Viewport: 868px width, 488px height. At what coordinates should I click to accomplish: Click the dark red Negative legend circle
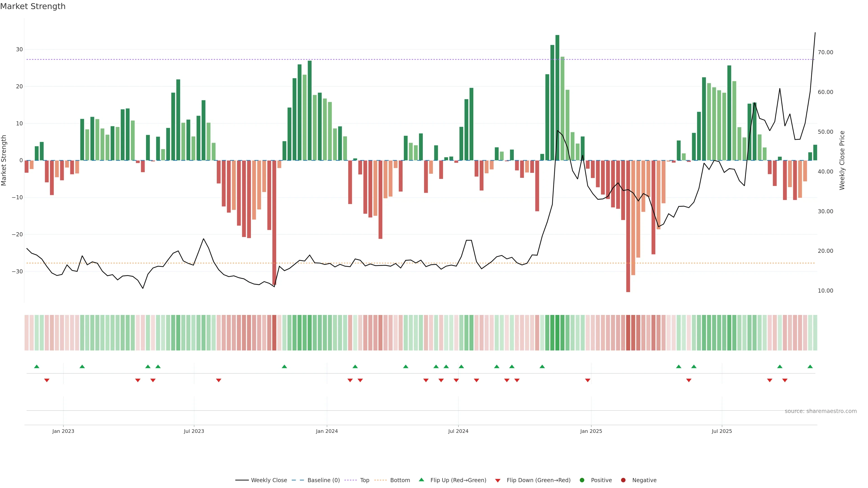tap(623, 480)
